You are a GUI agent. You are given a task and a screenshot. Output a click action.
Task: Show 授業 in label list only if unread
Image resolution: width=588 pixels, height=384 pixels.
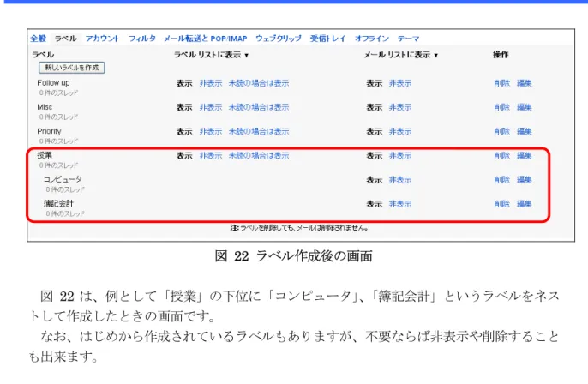tap(259, 156)
